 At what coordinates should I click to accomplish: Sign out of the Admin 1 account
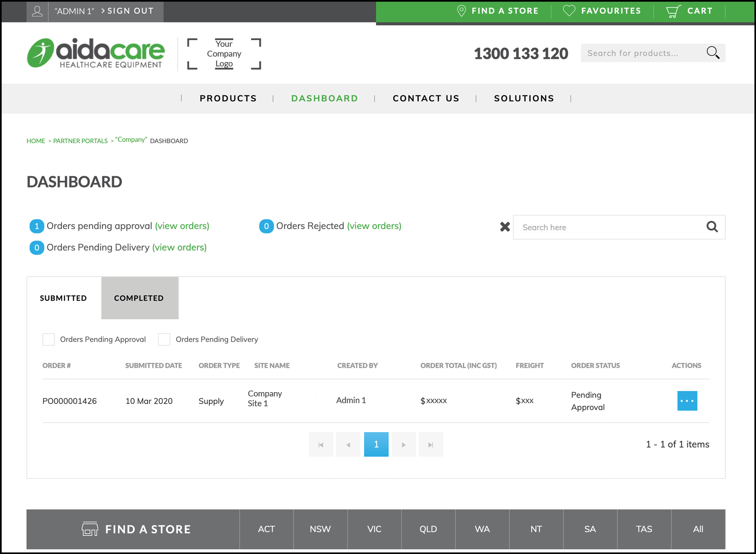130,11
